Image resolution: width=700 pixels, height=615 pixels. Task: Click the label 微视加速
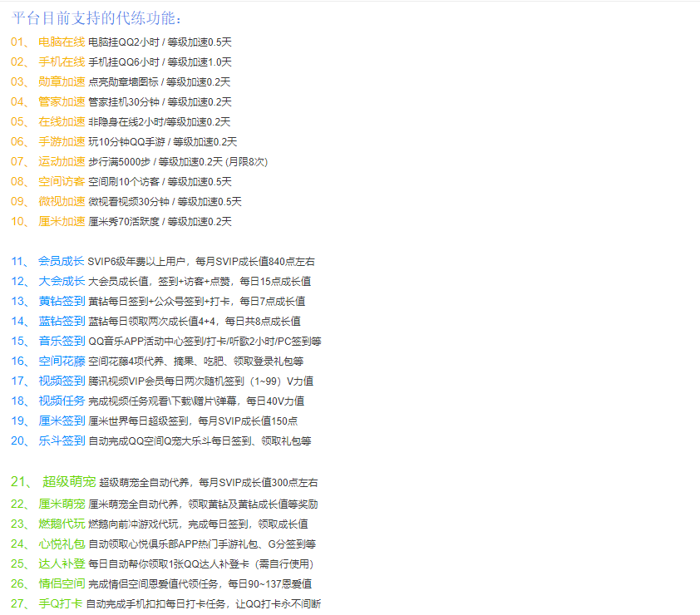tap(62, 201)
